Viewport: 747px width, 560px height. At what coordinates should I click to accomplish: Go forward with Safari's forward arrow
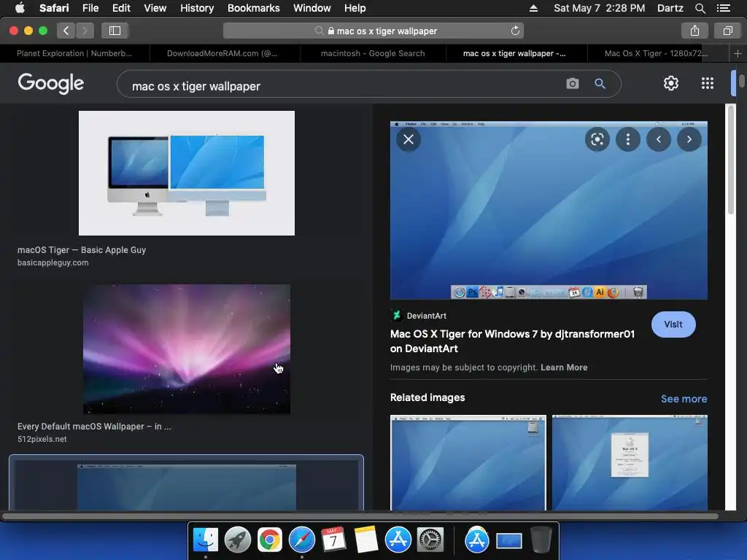click(85, 31)
